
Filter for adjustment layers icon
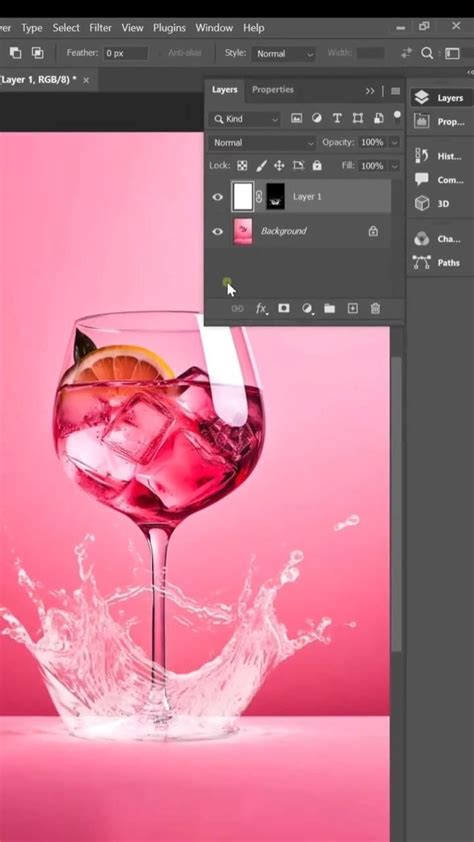(x=317, y=119)
